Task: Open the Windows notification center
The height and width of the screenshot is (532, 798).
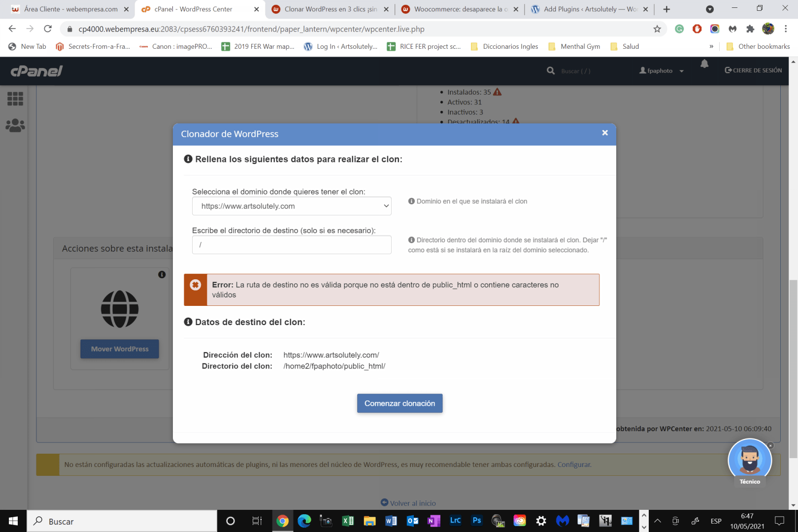Action: pos(779,521)
